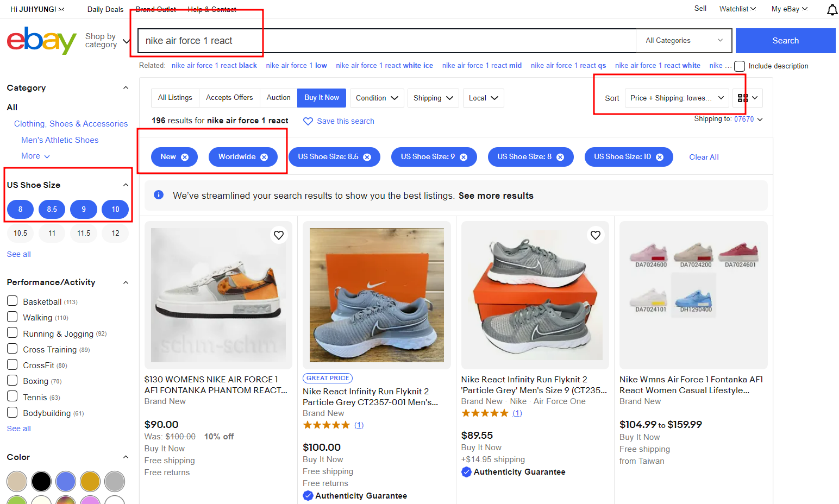Open the Sort by Price + Shipping dropdown
The image size is (839, 504).
click(677, 98)
